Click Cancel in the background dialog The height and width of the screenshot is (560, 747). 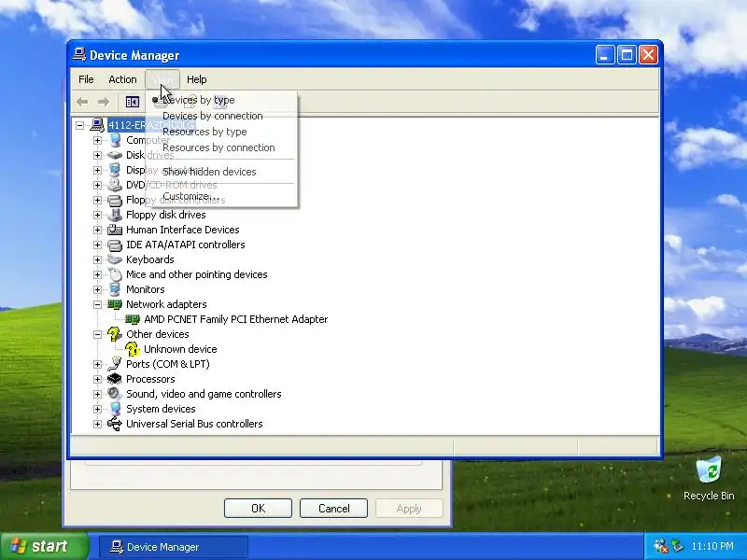point(333,509)
